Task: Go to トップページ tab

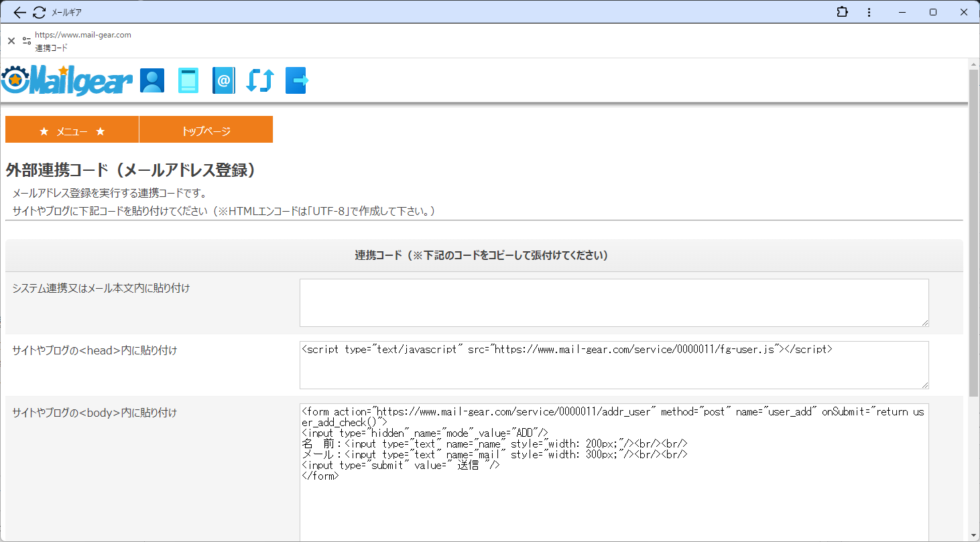Action: [x=206, y=129]
